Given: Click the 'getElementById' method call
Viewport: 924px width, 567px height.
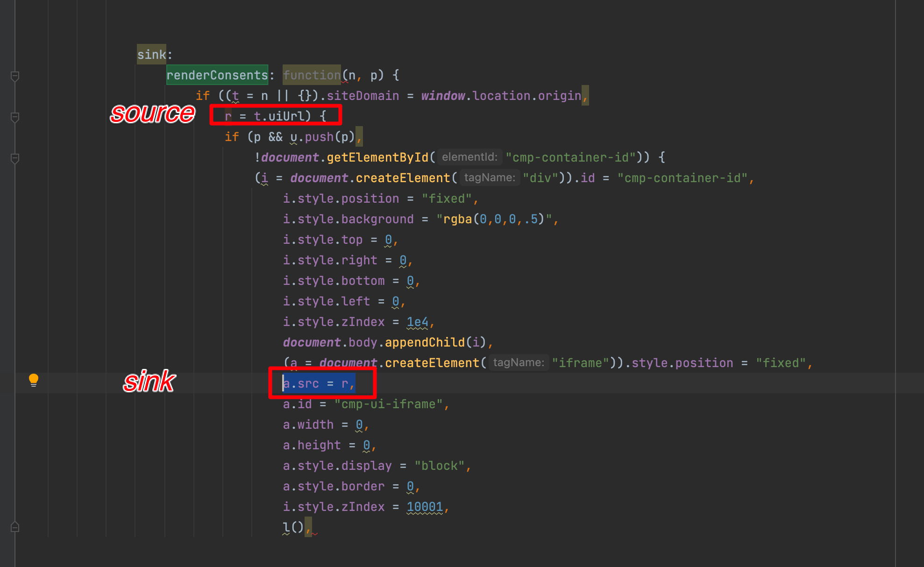Looking at the screenshot, I should click(x=377, y=157).
